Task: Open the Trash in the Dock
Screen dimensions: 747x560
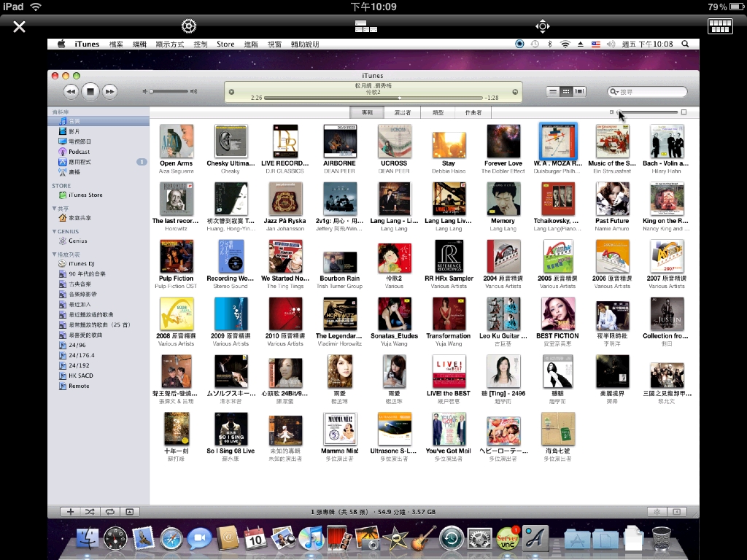Action: click(x=661, y=538)
